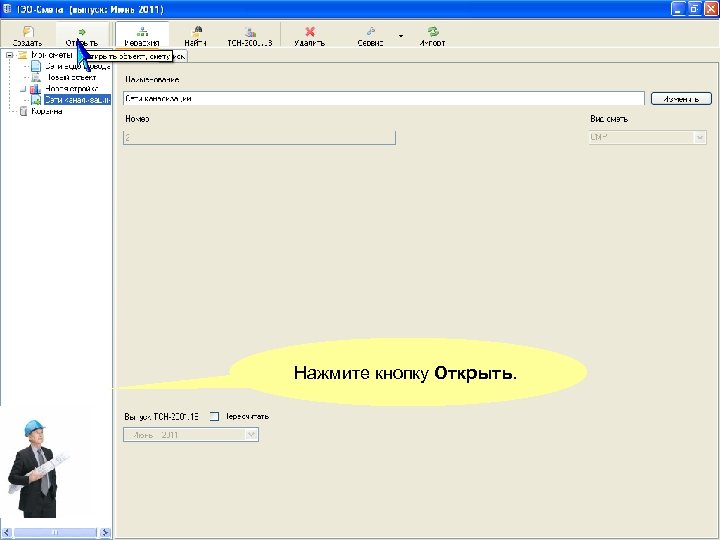Select the Сети водопровода estimate in the tree
This screenshot has height=540, width=720.
(78, 66)
